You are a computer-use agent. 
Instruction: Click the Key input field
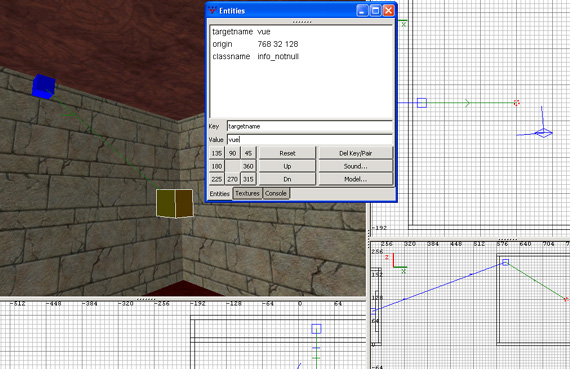[310, 126]
